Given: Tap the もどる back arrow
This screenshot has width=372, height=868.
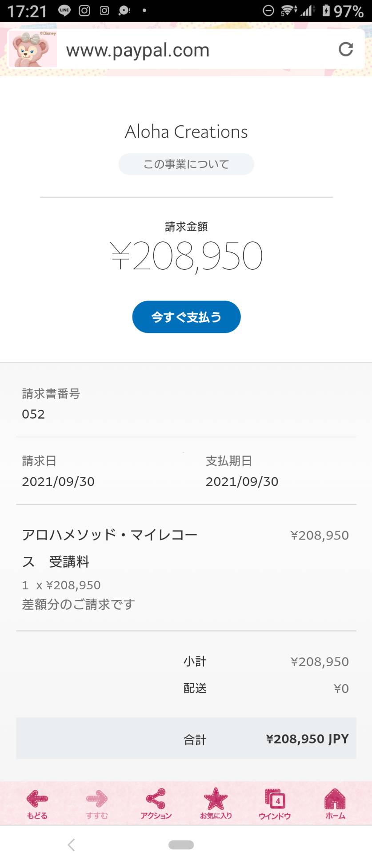Looking at the screenshot, I should click(37, 804).
